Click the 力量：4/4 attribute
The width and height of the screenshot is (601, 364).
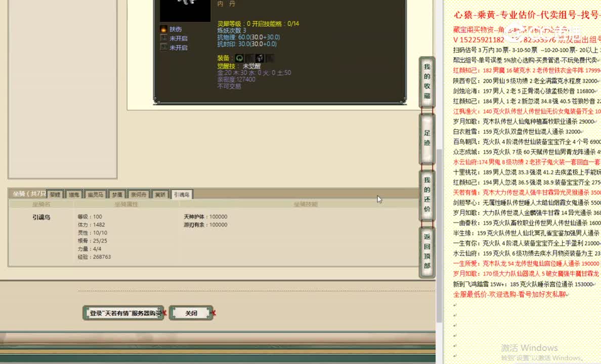(x=90, y=249)
